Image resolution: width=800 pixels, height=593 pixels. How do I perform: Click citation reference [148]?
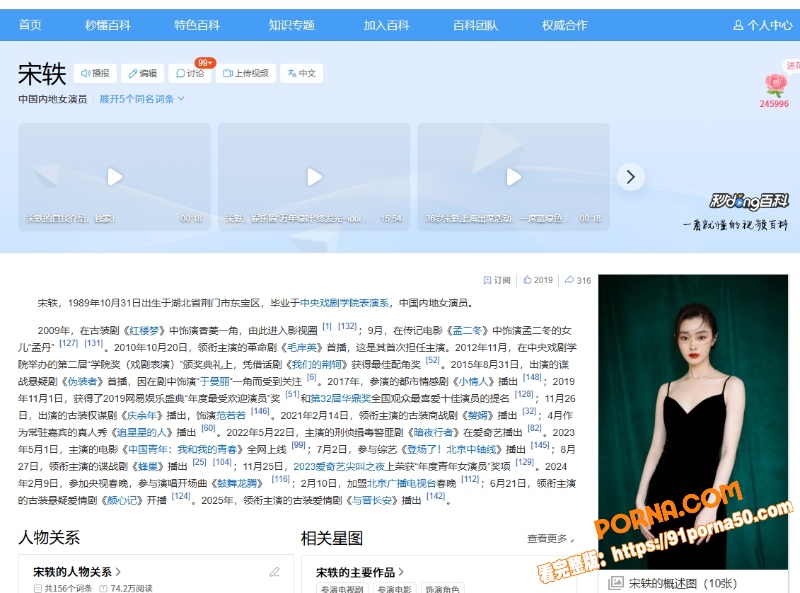532,377
